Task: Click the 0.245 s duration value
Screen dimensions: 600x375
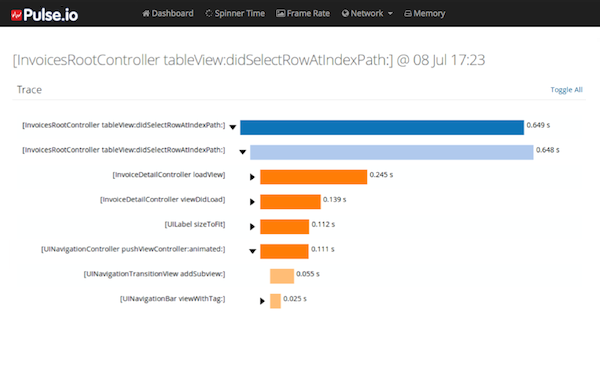Action: point(381,175)
